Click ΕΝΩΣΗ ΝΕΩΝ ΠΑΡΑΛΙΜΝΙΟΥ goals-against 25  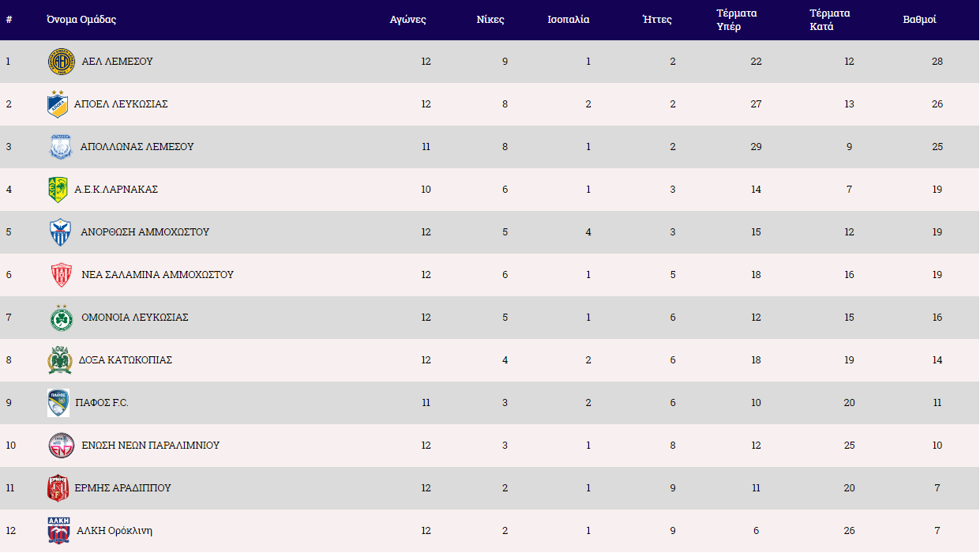(849, 446)
